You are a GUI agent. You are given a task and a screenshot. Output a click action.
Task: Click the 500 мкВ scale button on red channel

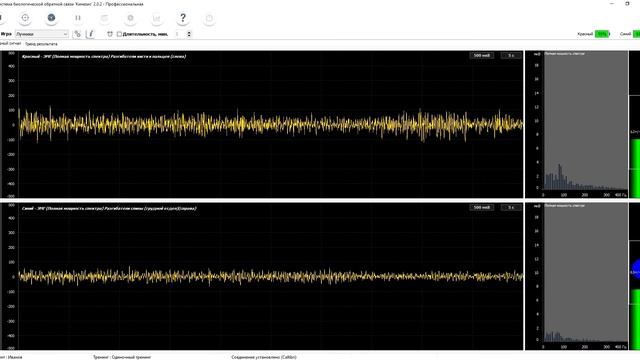[482, 56]
